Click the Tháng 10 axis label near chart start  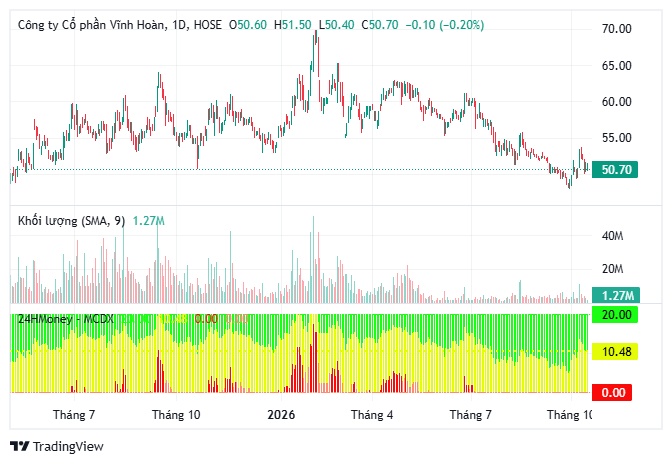coord(176,415)
